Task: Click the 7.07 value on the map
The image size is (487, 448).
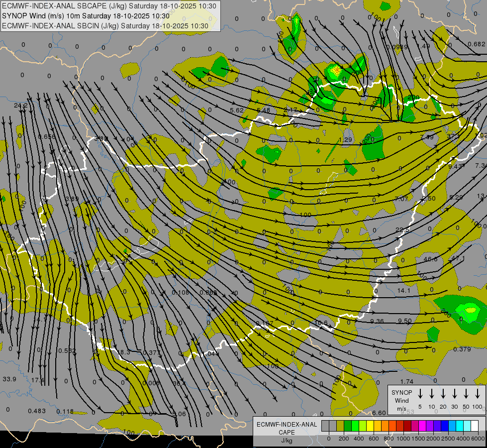Action: (401, 199)
